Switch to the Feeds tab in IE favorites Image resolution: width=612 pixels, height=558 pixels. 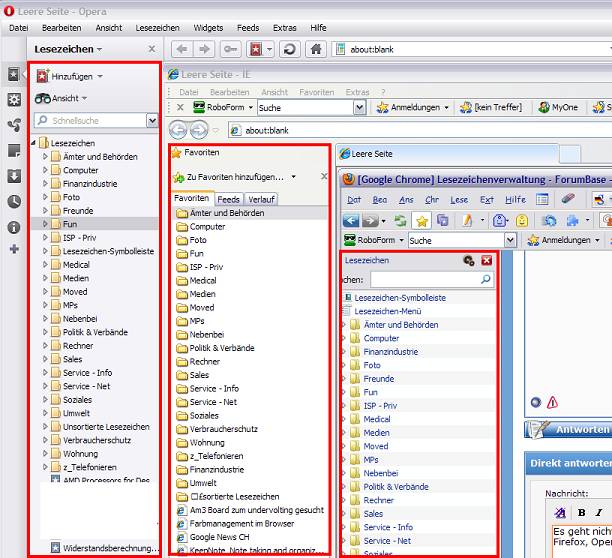228,199
